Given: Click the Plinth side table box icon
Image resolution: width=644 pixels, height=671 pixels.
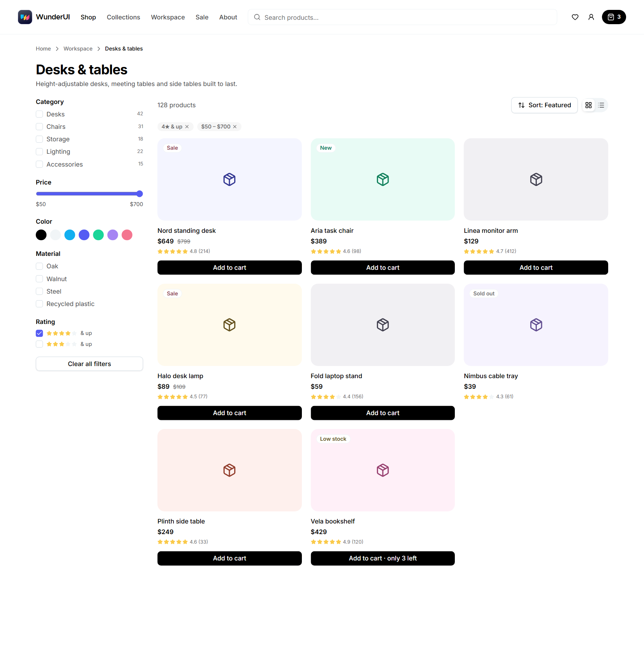Looking at the screenshot, I should click(x=229, y=470).
